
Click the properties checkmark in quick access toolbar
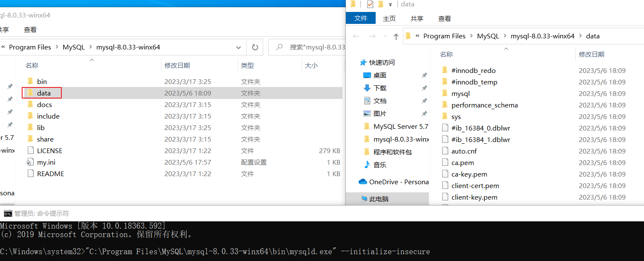370,4
